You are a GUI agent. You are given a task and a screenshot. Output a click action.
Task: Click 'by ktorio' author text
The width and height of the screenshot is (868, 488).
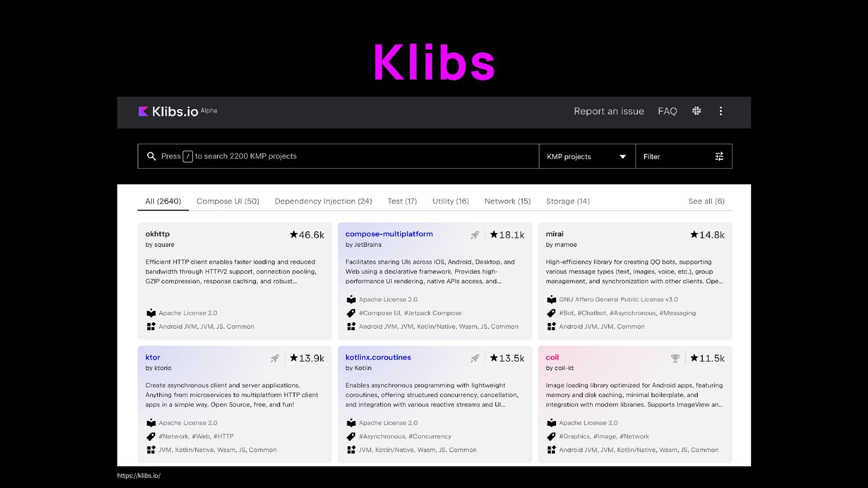[158, 368]
